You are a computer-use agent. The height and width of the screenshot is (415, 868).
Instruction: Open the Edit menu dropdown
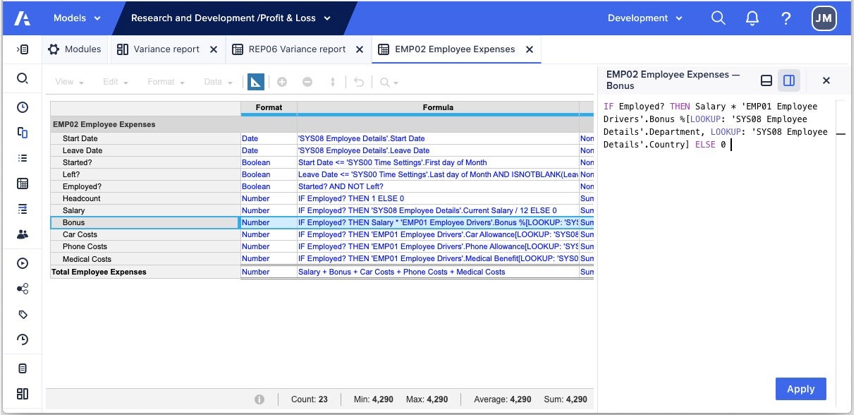tap(116, 82)
